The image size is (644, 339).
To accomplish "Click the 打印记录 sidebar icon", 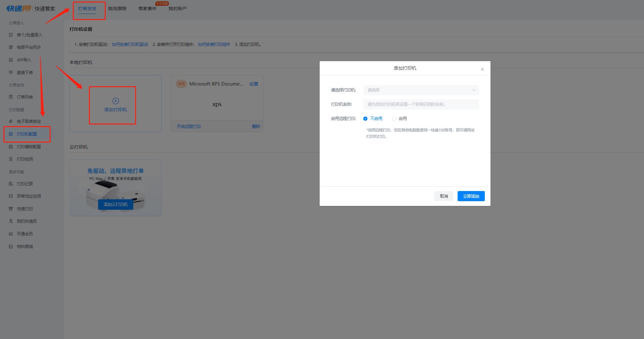I will pyautogui.click(x=11, y=184).
